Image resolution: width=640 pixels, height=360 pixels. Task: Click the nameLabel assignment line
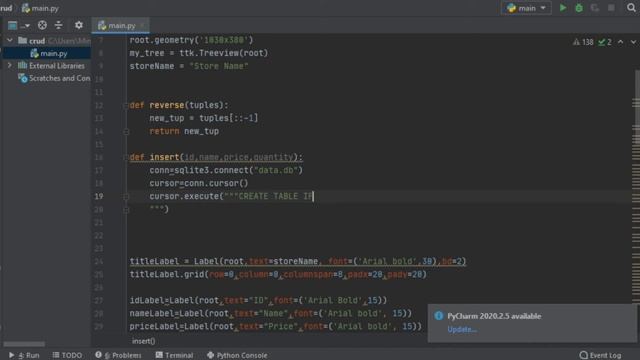tap(271, 313)
